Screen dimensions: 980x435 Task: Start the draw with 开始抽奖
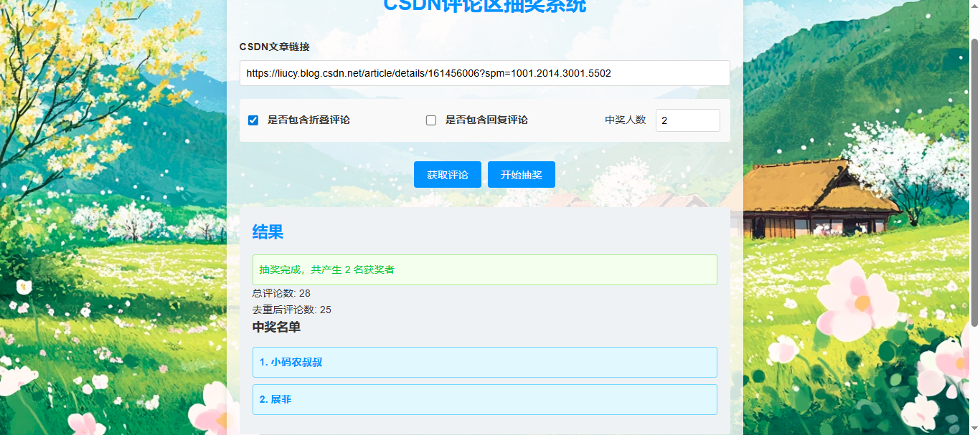[x=522, y=175]
